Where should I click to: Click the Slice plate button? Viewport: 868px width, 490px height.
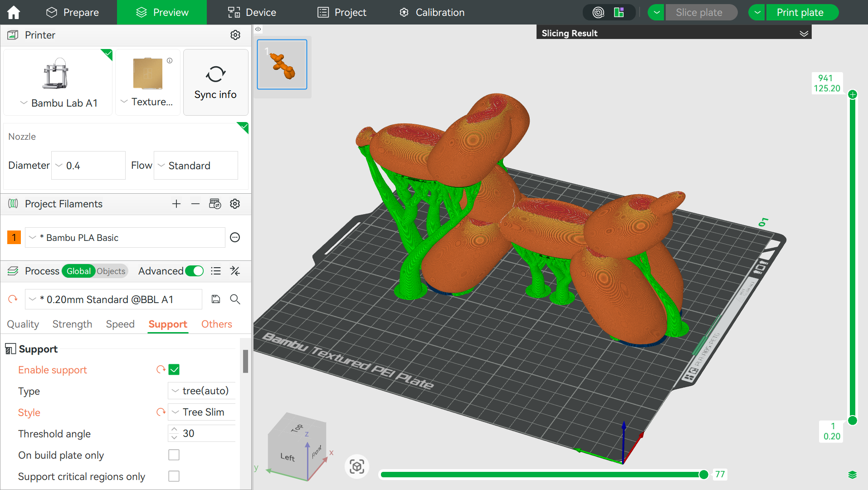pyautogui.click(x=701, y=12)
